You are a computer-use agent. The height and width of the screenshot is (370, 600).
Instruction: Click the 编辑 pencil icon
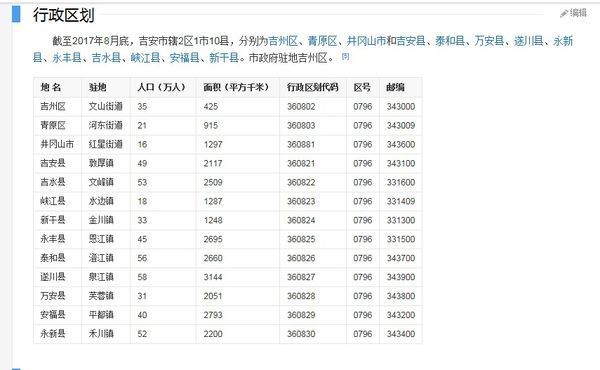563,13
